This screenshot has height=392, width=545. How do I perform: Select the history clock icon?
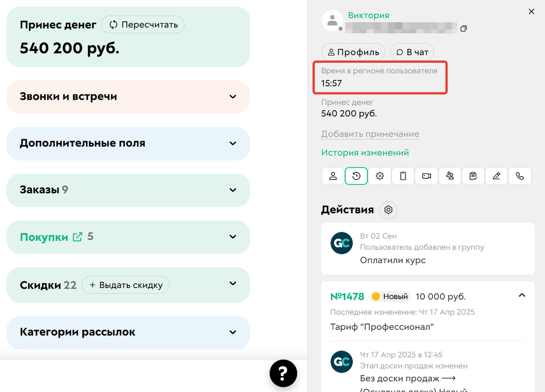pos(356,176)
